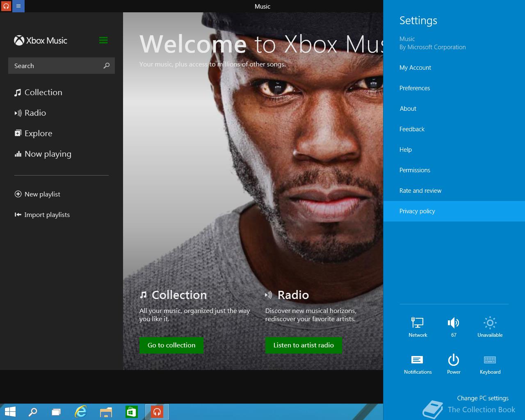
Task: Open Preferences in Settings
Action: pyautogui.click(x=454, y=88)
